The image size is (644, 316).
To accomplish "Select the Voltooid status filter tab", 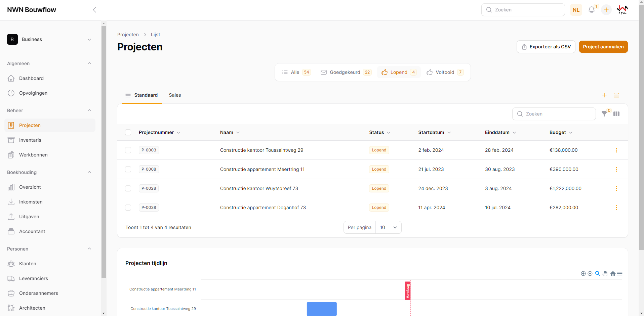I will (x=445, y=72).
